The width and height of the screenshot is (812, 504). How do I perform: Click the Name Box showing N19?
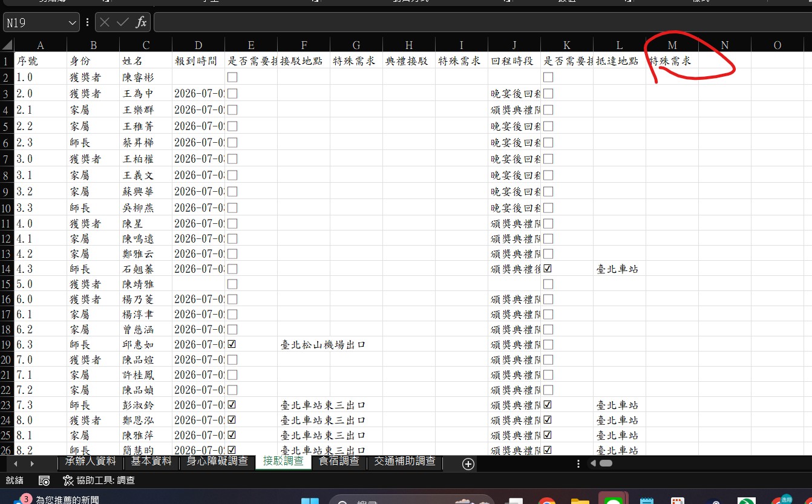pyautogui.click(x=35, y=23)
